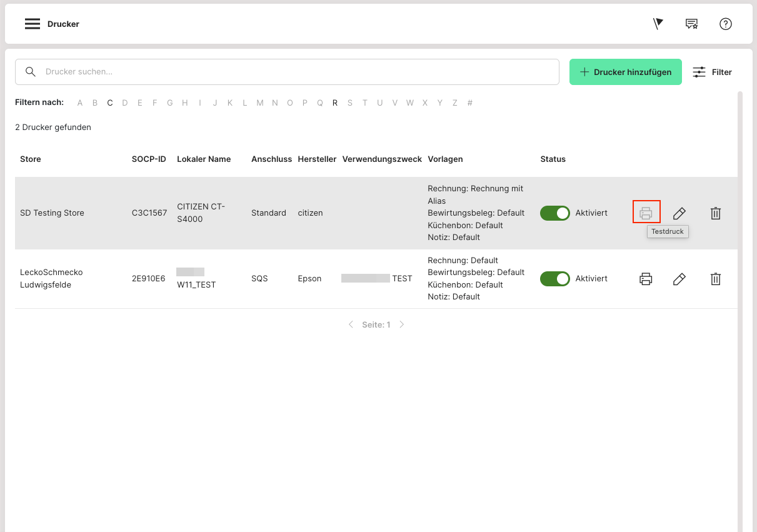Click the flag icon in header
The height and width of the screenshot is (532, 757).
(x=658, y=24)
